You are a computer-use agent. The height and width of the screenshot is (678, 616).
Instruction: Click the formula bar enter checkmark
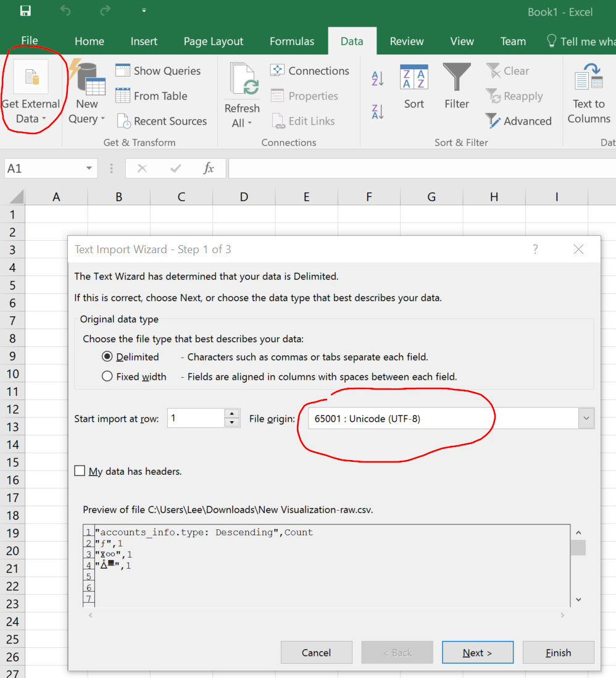tap(175, 168)
